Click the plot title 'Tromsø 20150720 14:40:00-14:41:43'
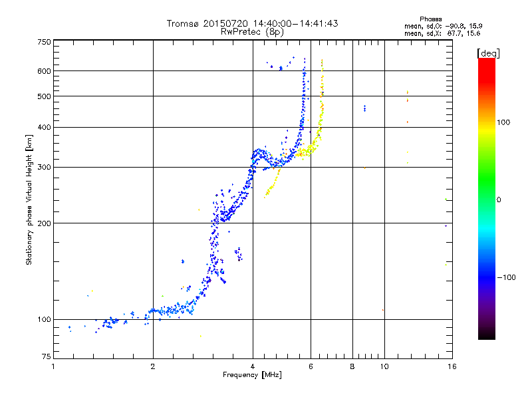 pyautogui.click(x=252, y=23)
